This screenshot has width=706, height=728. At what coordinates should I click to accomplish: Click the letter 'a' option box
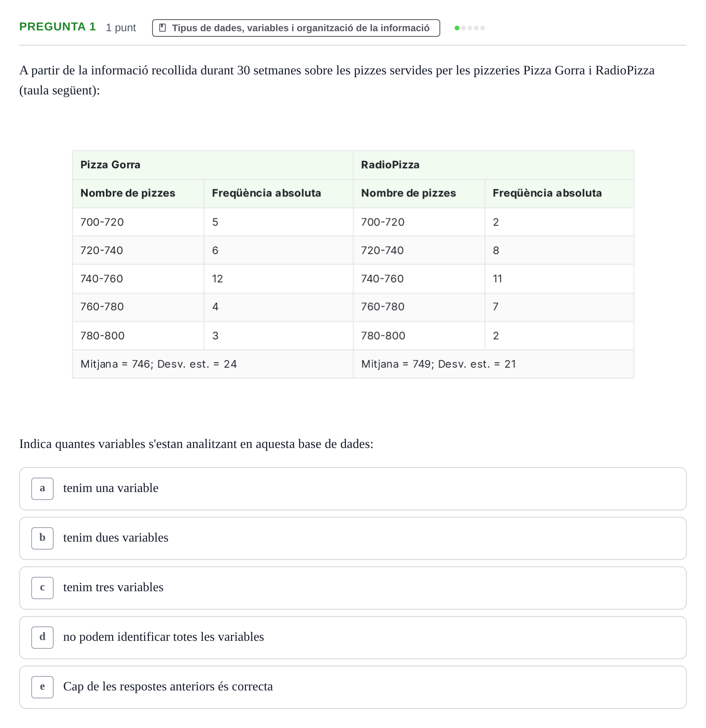[42, 489]
